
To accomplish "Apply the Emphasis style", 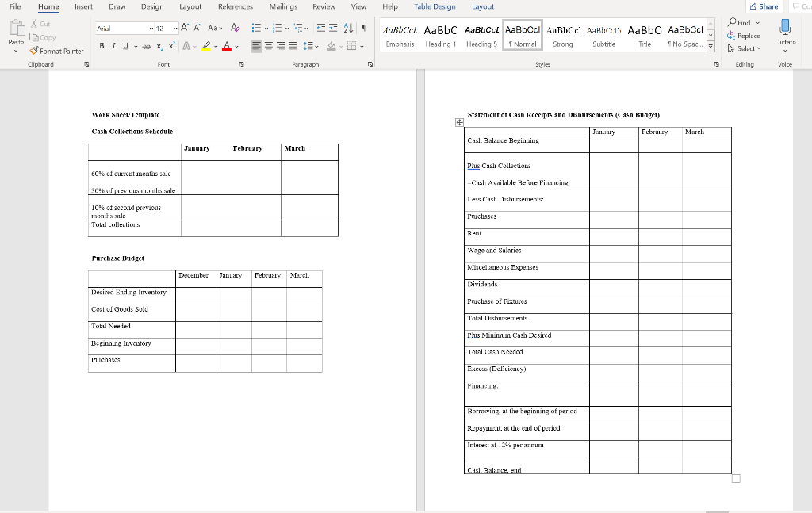I will click(x=400, y=36).
